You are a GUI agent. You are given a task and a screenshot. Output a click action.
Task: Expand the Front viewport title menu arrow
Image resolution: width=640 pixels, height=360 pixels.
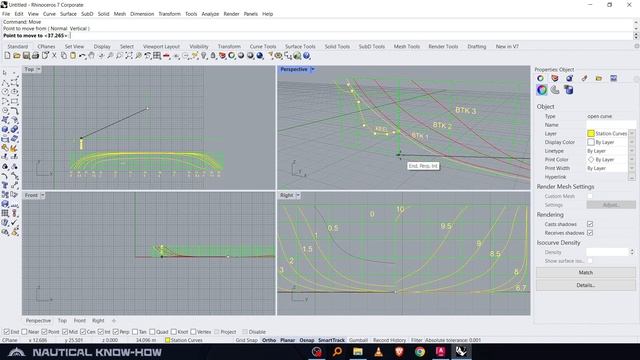[x=42, y=196]
